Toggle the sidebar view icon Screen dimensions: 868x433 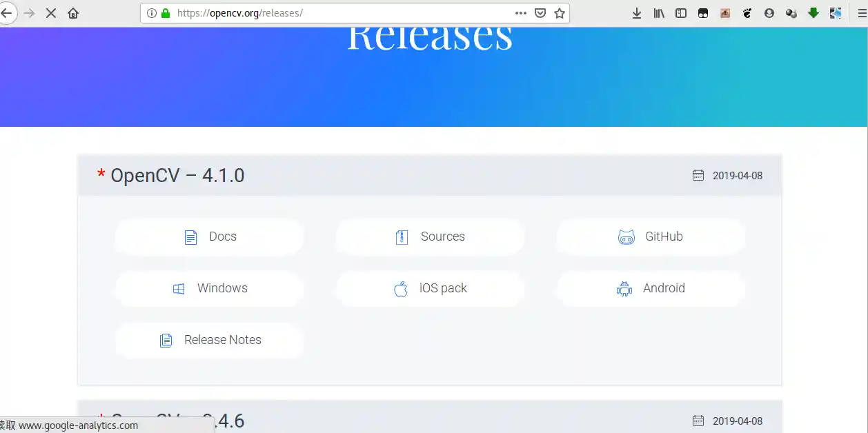click(x=681, y=13)
